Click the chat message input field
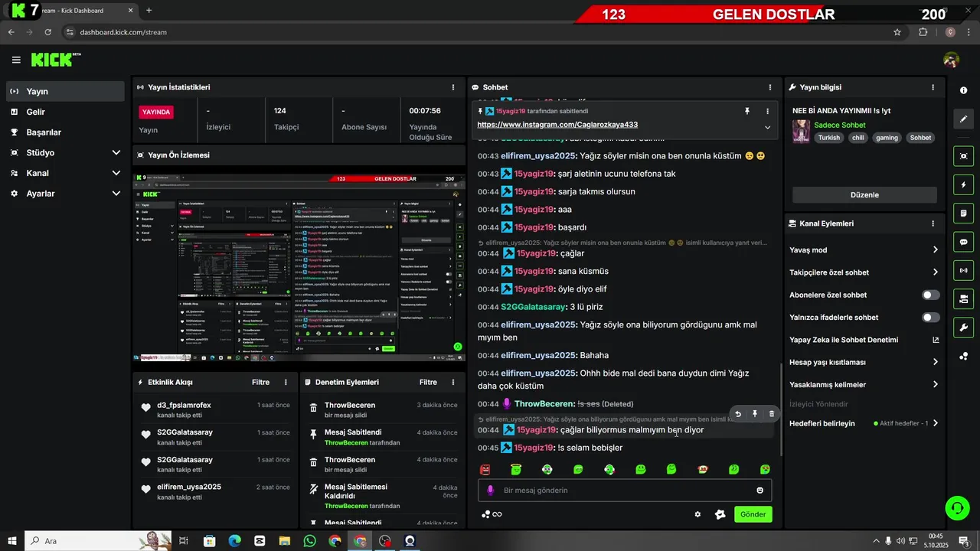 click(625, 491)
